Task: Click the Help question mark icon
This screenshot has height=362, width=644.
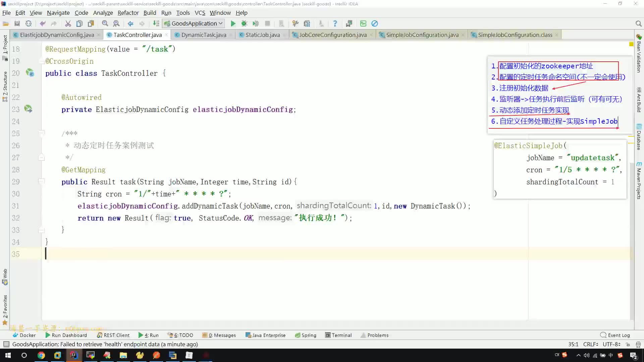Action: (x=335, y=23)
